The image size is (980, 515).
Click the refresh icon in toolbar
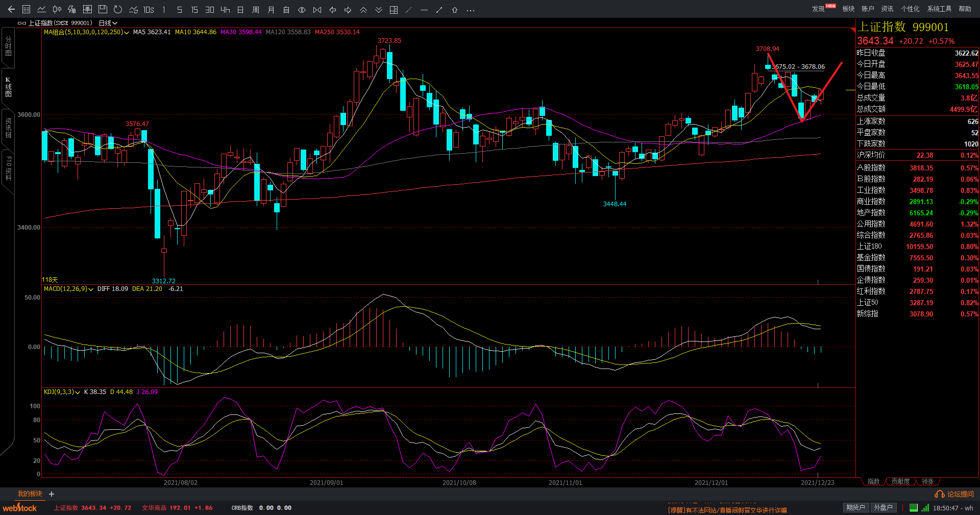(x=118, y=10)
